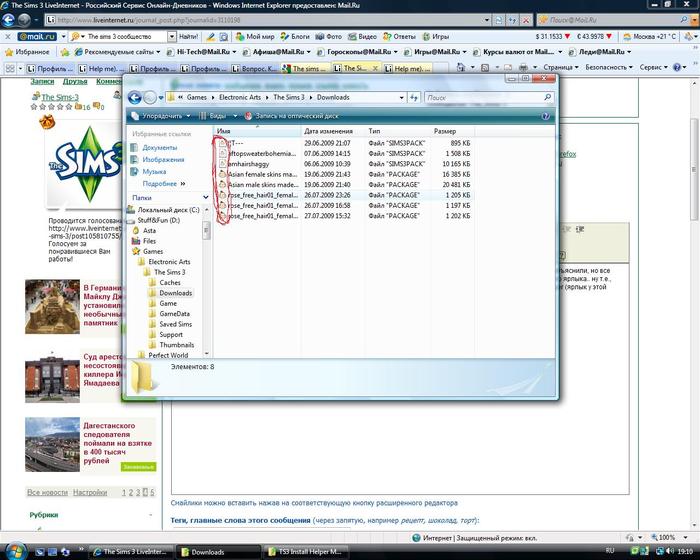
Task: Select file amhairshaggy
Action: [x=248, y=164]
